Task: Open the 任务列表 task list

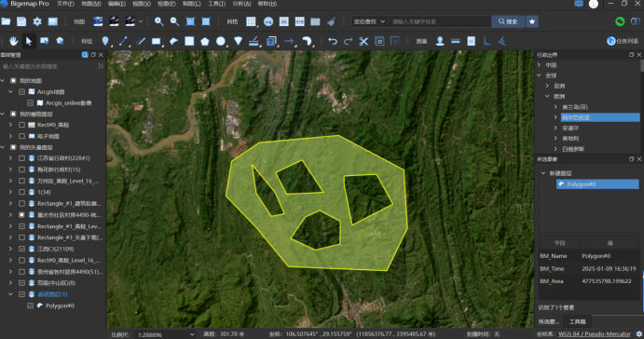Action: pos(623,41)
